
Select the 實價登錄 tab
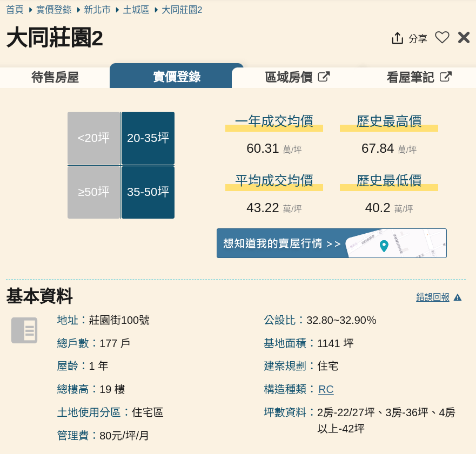pos(177,77)
